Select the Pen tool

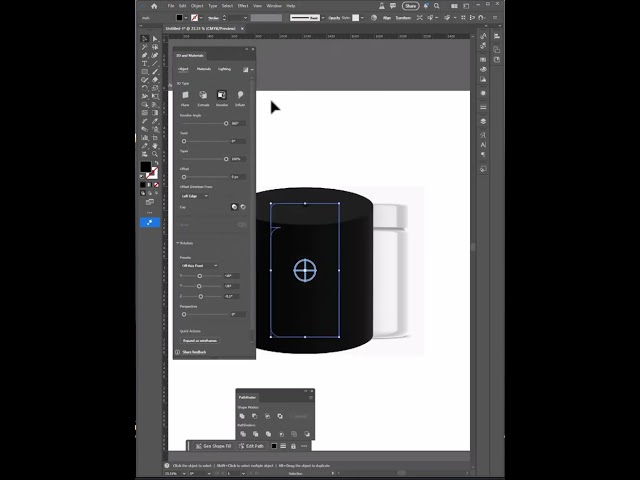(144, 55)
